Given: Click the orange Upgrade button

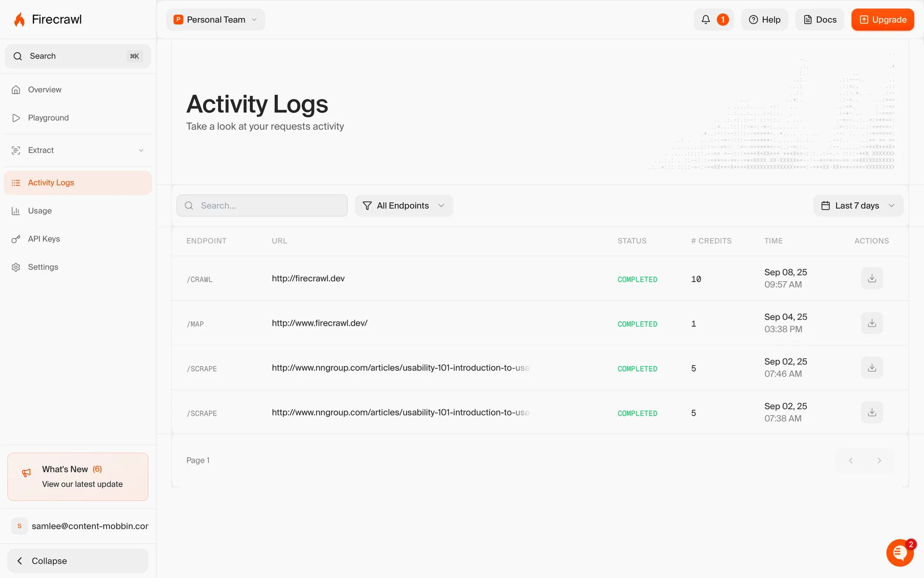Looking at the screenshot, I should coord(882,20).
